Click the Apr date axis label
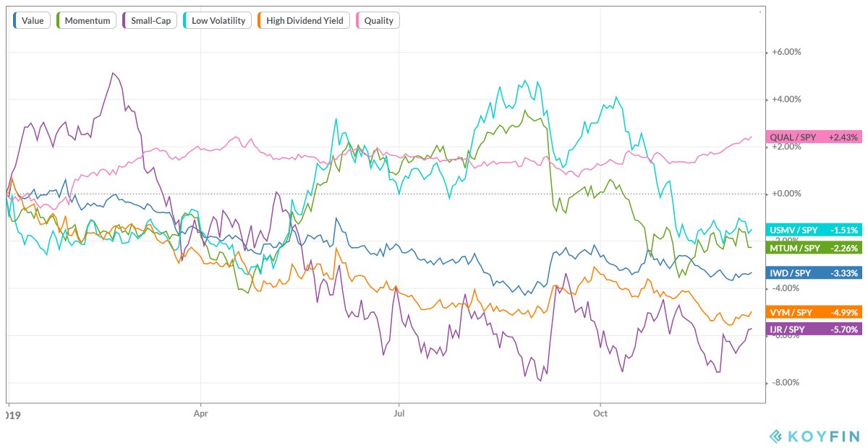Screen dimensions: 868x448 tap(200, 415)
